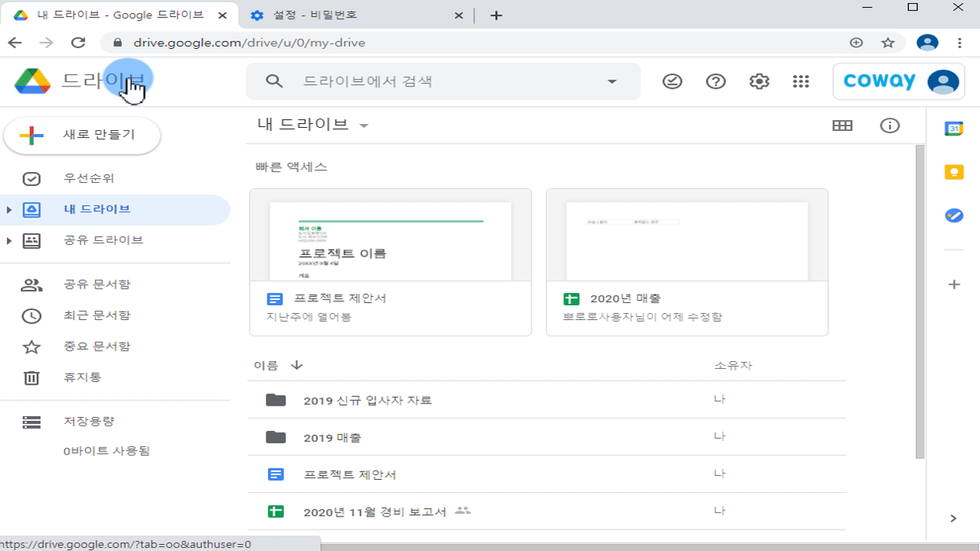The image size is (980, 551).
Task: Click the Docs icon in 프로젝트 제안서 card
Action: pyautogui.click(x=275, y=299)
